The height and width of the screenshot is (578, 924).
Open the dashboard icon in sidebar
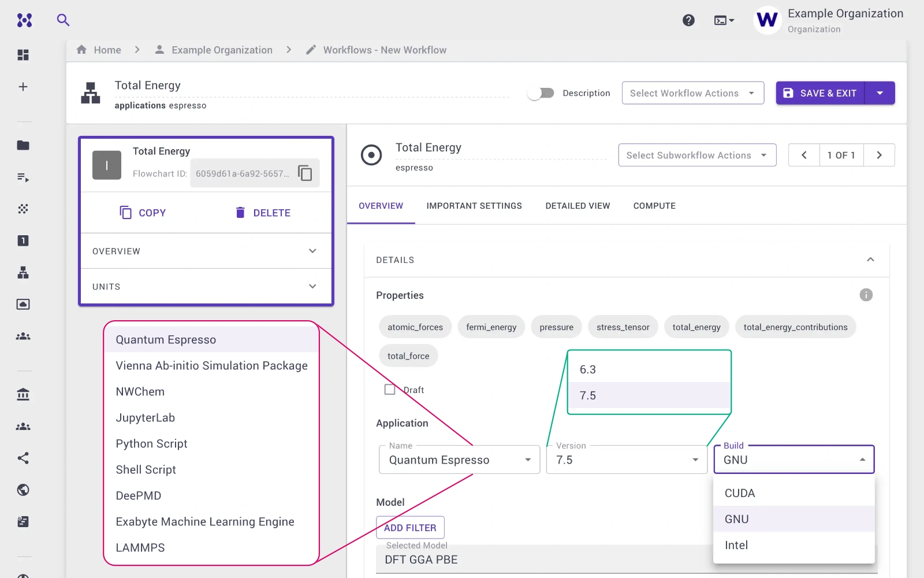click(23, 55)
